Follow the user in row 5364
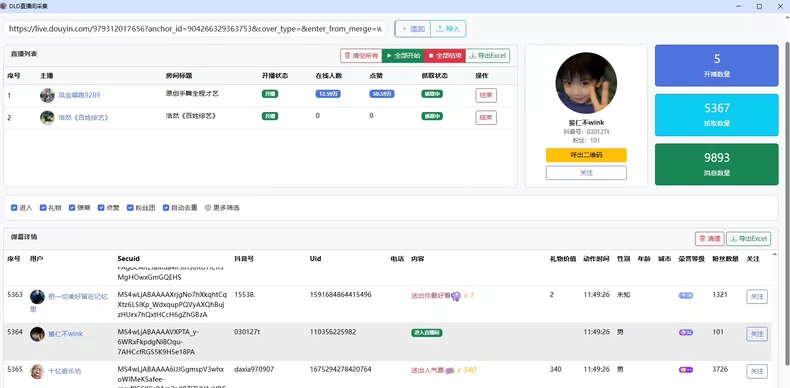The width and height of the screenshot is (790, 388). [757, 334]
